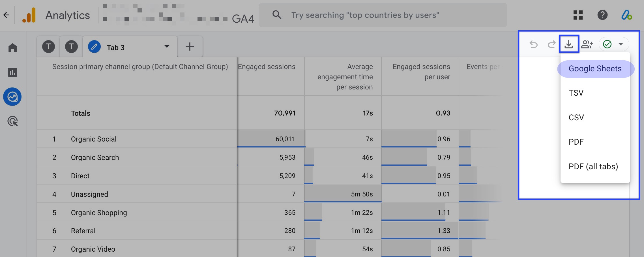Click the 60,011 engaged sessions cell

click(285, 139)
